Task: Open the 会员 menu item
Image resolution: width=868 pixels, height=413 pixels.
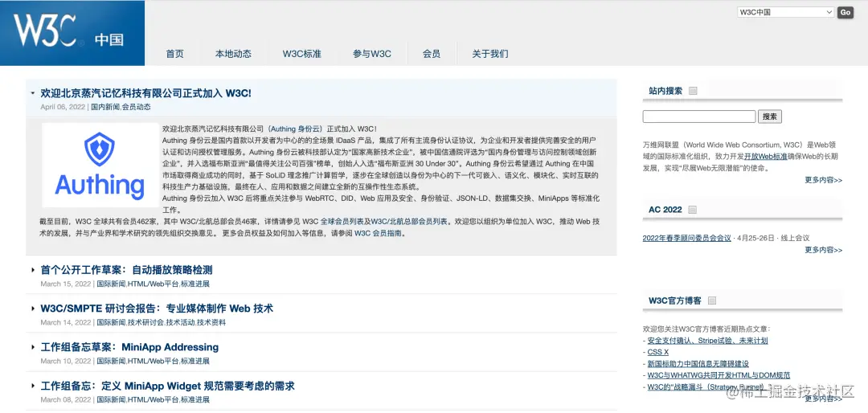Action: point(432,54)
